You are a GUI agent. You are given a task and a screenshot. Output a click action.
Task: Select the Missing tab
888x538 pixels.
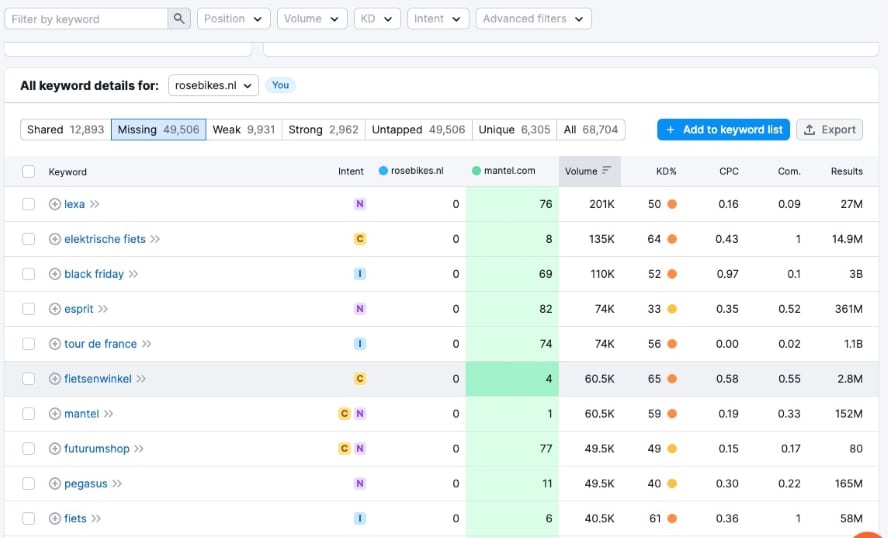[x=159, y=130]
